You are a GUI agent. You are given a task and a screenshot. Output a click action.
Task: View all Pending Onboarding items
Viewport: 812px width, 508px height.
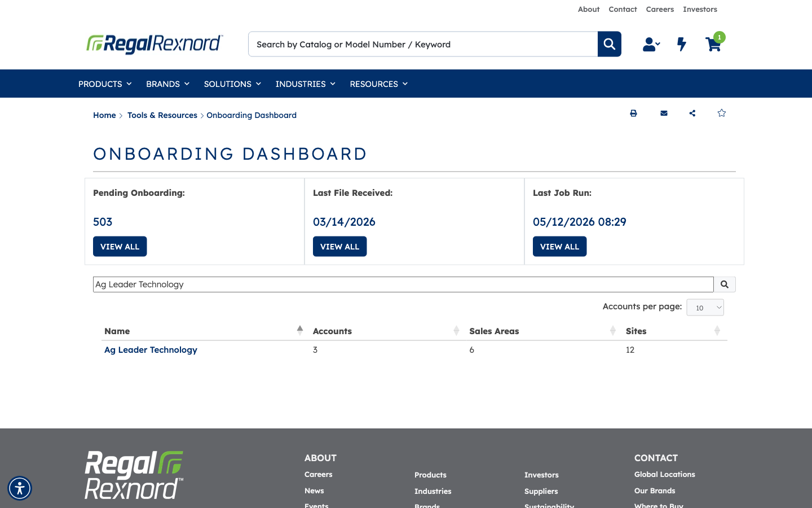point(120,247)
